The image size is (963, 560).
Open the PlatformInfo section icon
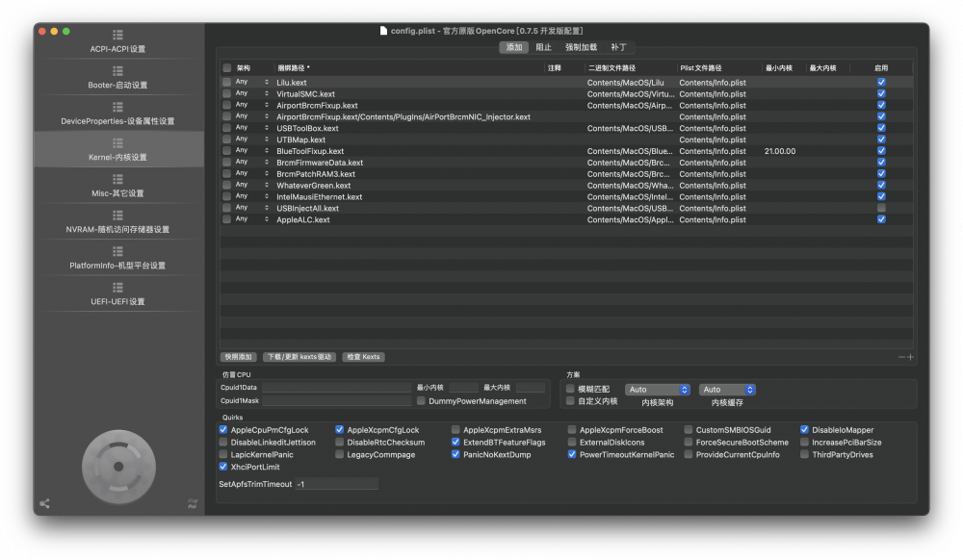[x=117, y=251]
